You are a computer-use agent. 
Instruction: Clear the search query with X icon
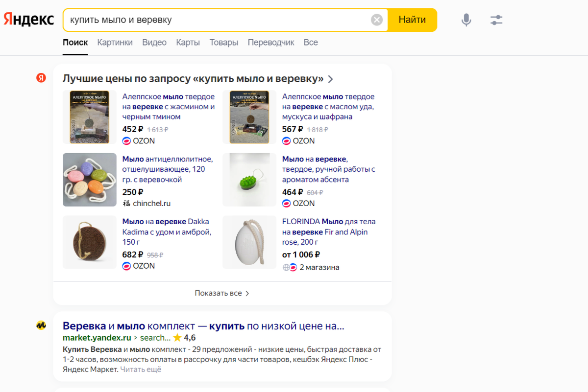pyautogui.click(x=376, y=20)
